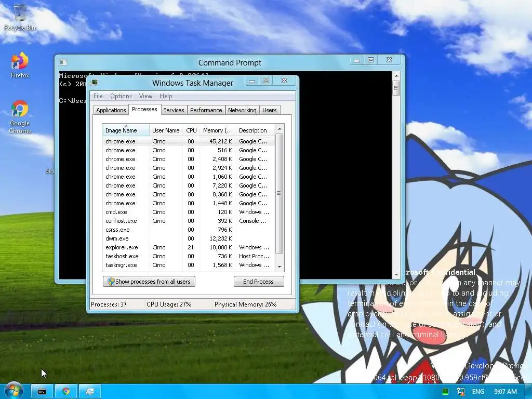Open Chrome from the taskbar
532x399 pixels.
(66, 392)
